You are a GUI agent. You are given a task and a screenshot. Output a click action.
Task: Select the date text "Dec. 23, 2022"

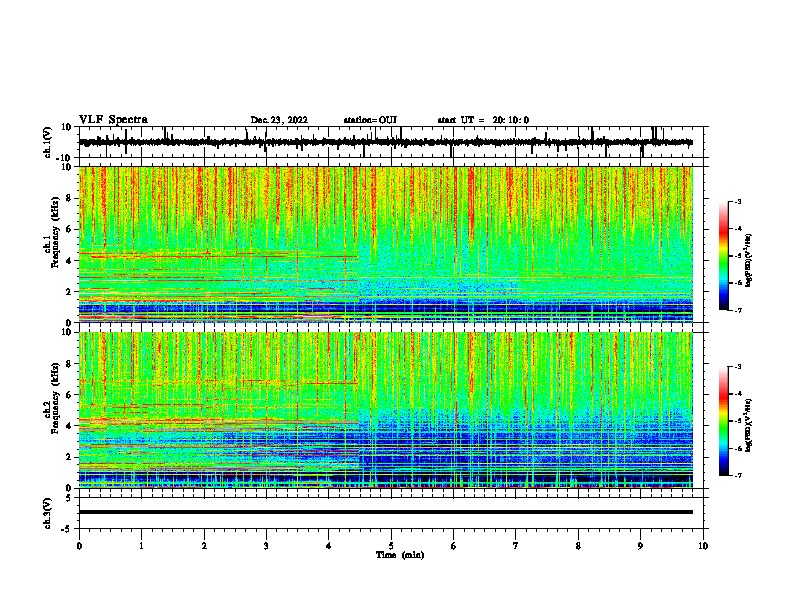(x=279, y=120)
